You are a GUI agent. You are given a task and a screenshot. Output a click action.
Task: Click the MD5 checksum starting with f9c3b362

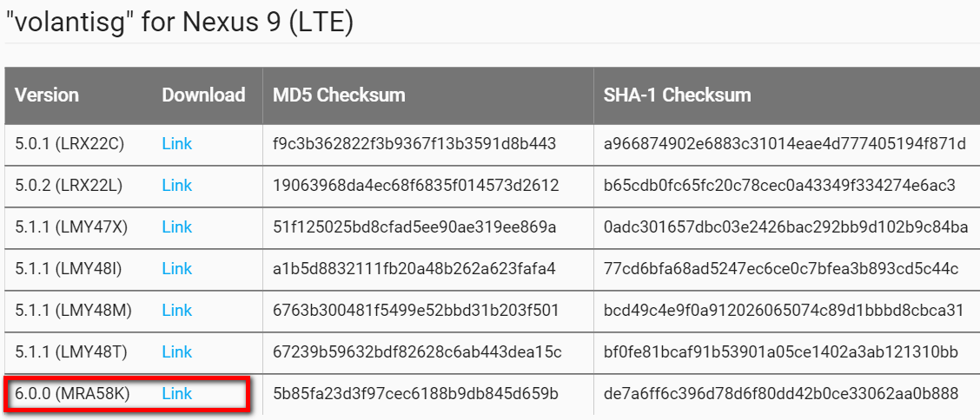414,144
